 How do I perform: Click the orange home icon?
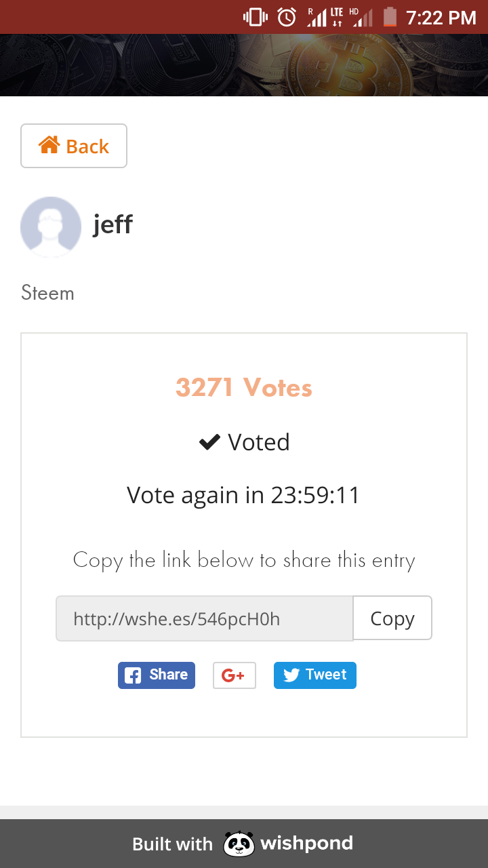49,145
